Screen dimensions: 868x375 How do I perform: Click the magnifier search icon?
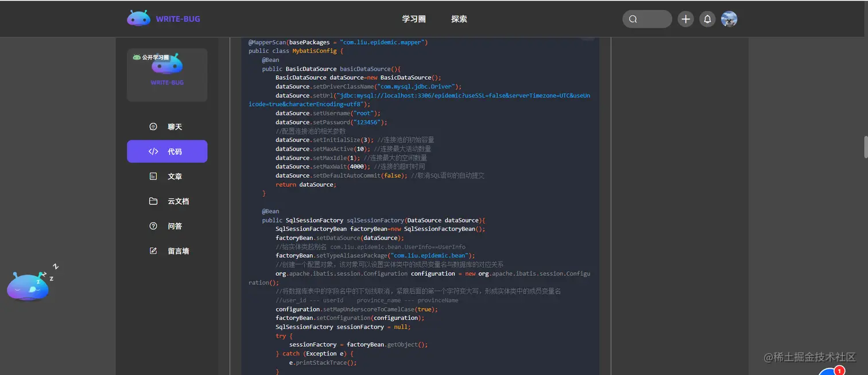click(633, 19)
